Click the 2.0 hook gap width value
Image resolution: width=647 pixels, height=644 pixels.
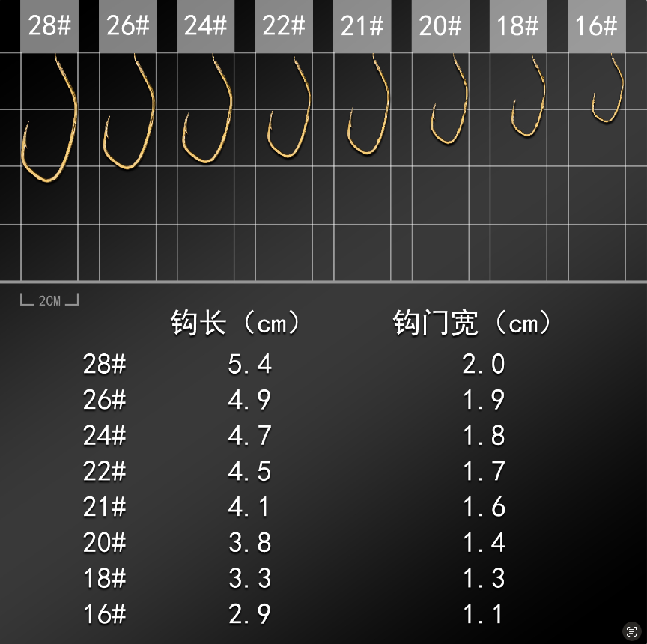pos(483,365)
